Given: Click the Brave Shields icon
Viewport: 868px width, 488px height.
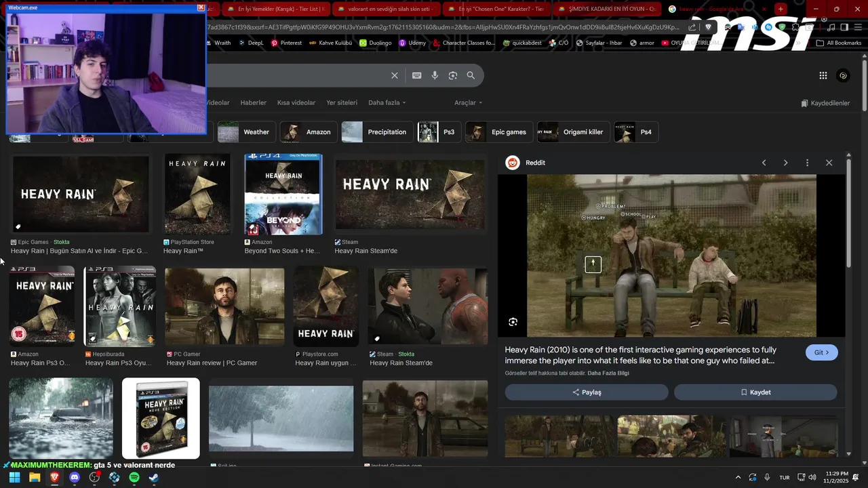Looking at the screenshot, I should click(708, 27).
